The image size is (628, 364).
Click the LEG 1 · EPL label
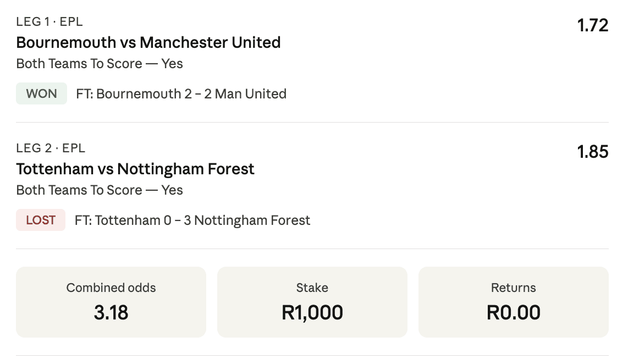point(49,22)
